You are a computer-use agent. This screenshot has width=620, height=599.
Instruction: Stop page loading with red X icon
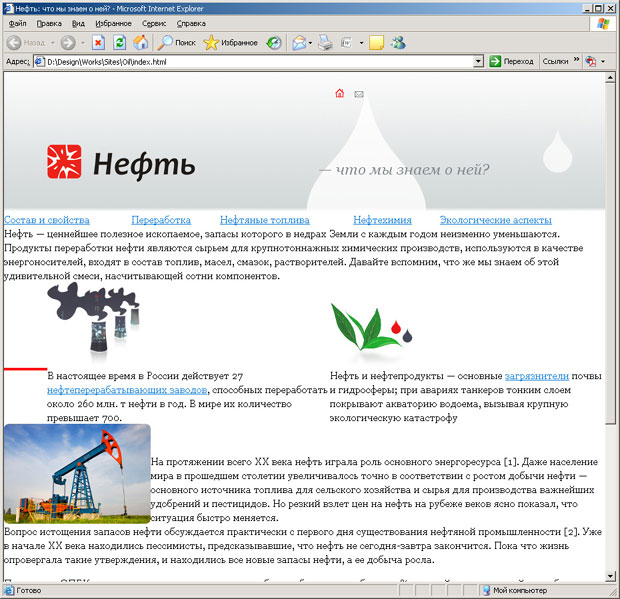(x=98, y=42)
